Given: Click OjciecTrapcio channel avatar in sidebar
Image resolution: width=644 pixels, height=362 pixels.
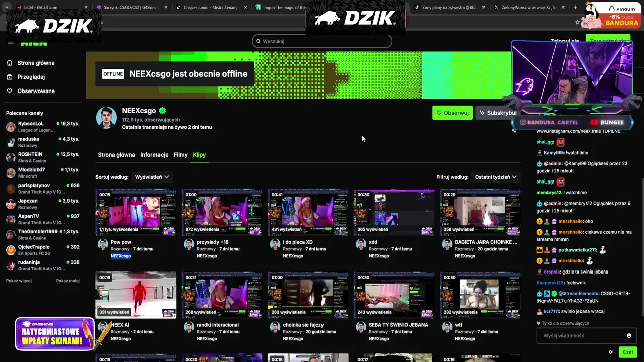Looking at the screenshot, I should (11, 250).
